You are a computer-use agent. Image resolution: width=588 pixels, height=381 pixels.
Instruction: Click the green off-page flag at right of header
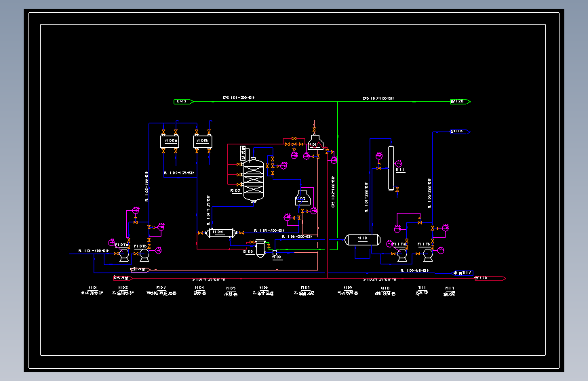[460, 102]
